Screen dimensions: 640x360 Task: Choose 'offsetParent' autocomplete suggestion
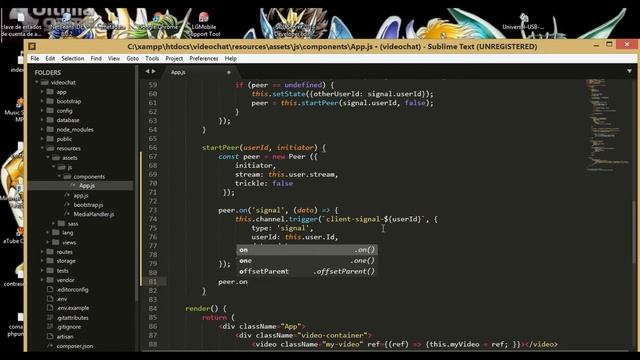pos(307,271)
